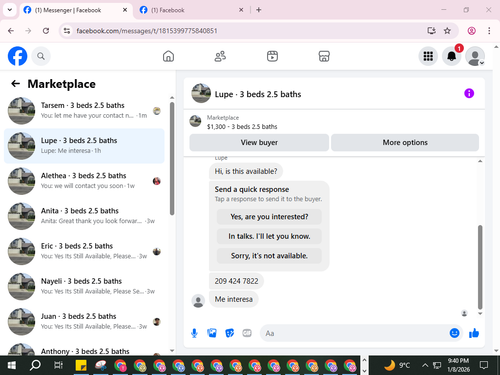Click the '209 424 7822' message
500x375 pixels.
tap(236, 281)
